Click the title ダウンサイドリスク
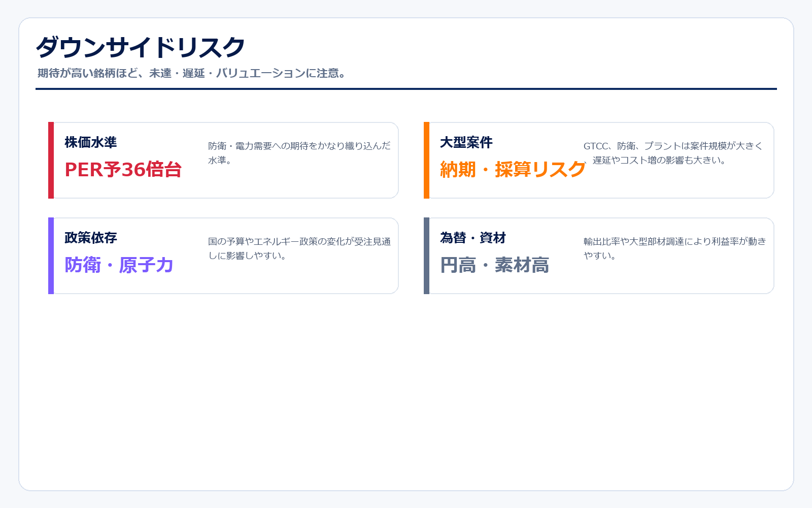Screen dimensions: 812x508 tap(141, 47)
